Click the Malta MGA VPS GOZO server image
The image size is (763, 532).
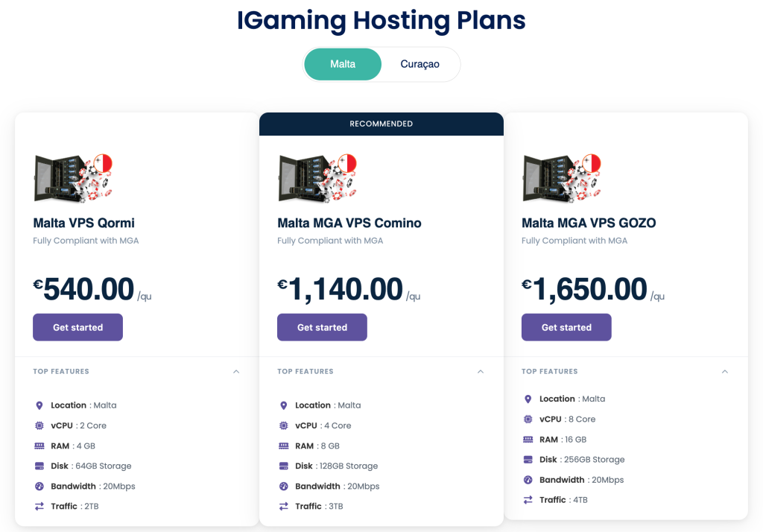coord(561,177)
